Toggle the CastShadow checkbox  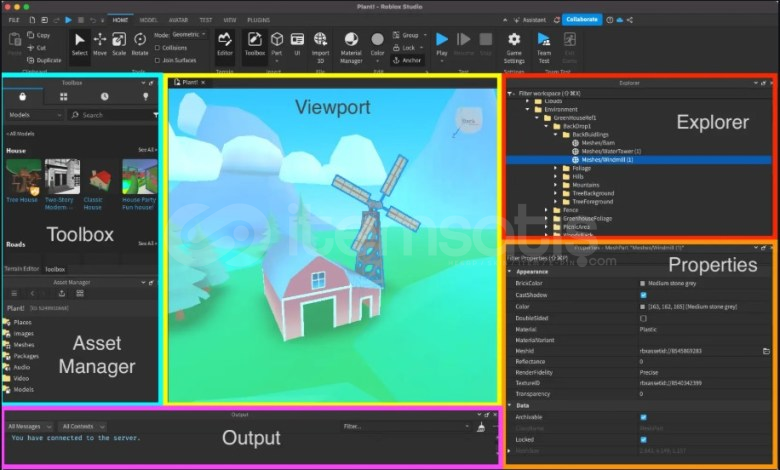pos(643,295)
